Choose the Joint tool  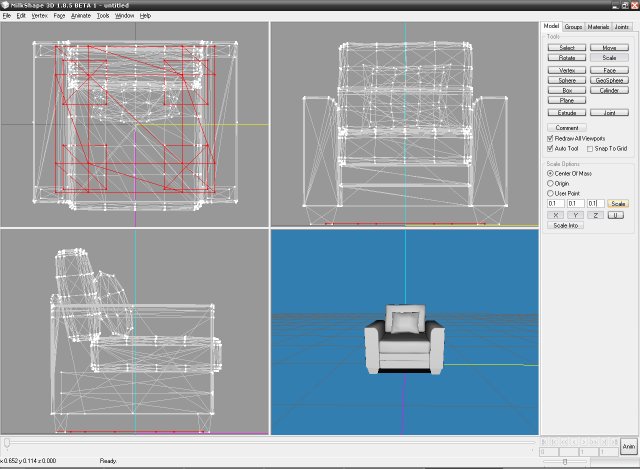[x=609, y=113]
